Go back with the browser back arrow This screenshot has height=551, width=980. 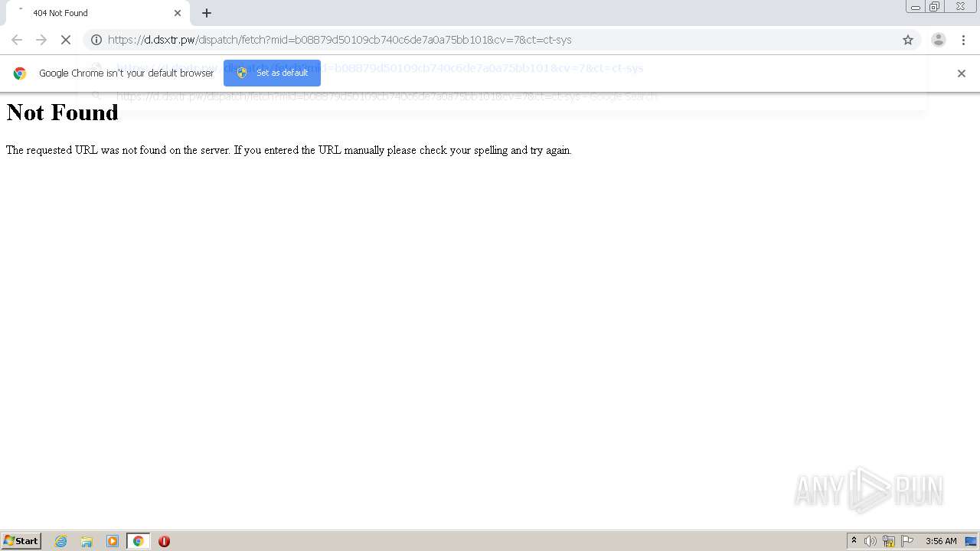point(17,40)
